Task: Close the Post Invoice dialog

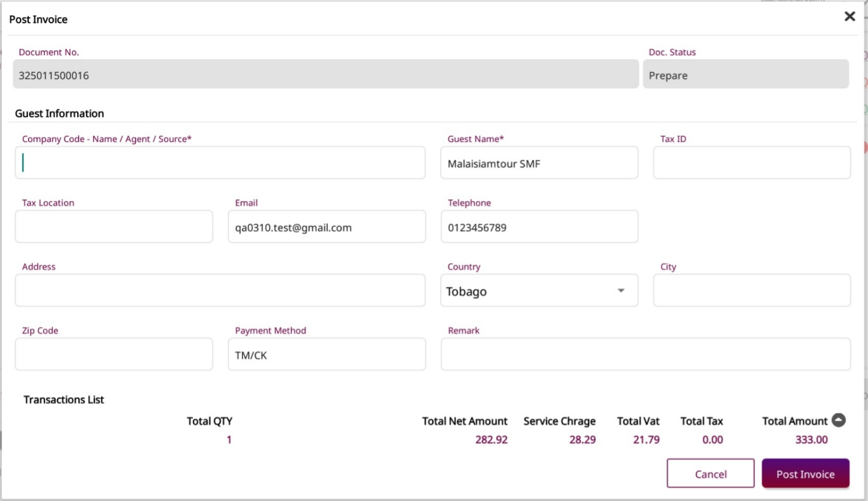Action: point(850,17)
